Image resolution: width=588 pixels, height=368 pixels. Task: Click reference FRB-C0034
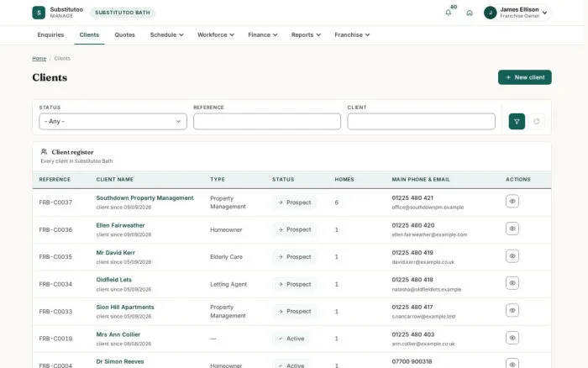point(55,284)
